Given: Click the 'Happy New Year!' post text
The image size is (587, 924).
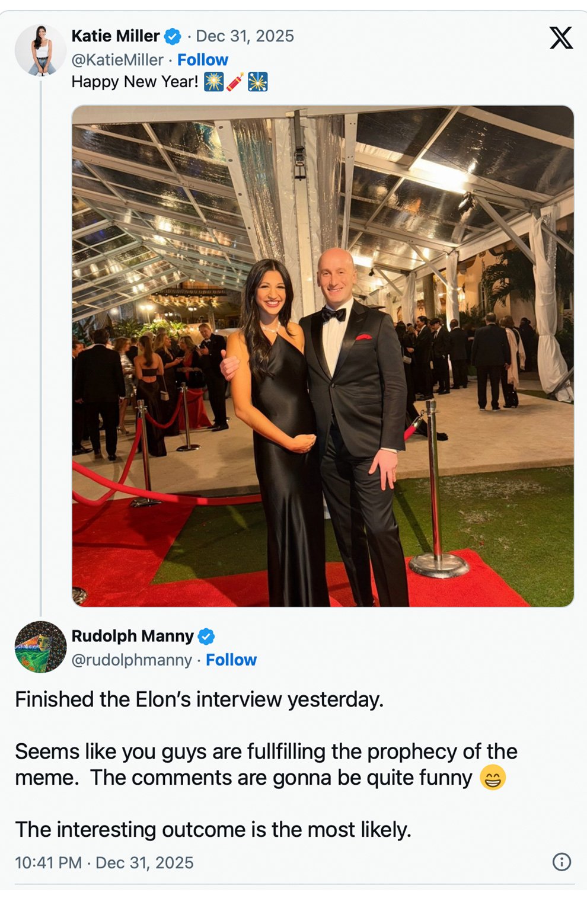Looking at the screenshot, I should tap(135, 82).
